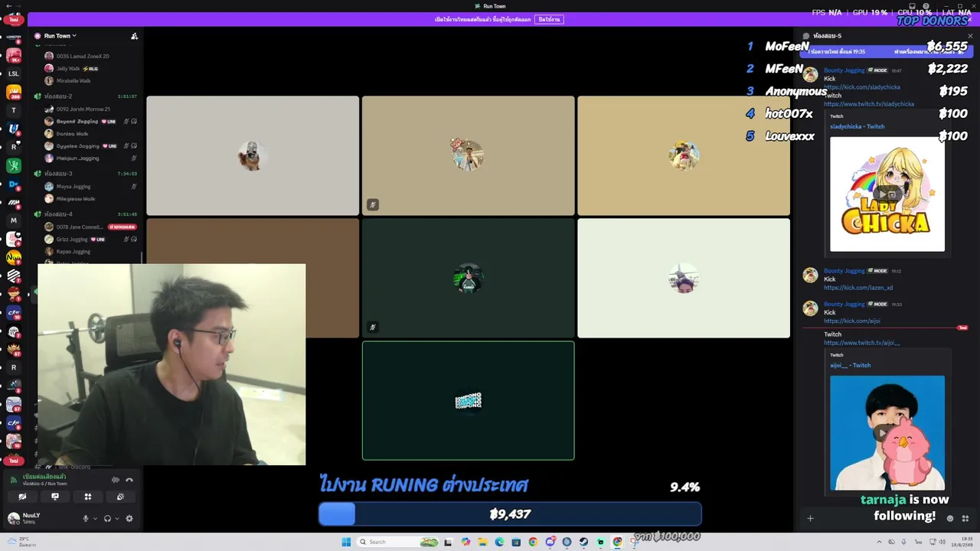Click NuuLY user profile avatar
The height and width of the screenshot is (551, 980).
coord(13,518)
